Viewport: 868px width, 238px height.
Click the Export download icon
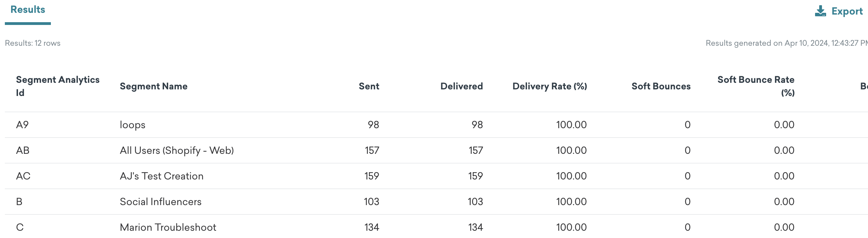[820, 11]
